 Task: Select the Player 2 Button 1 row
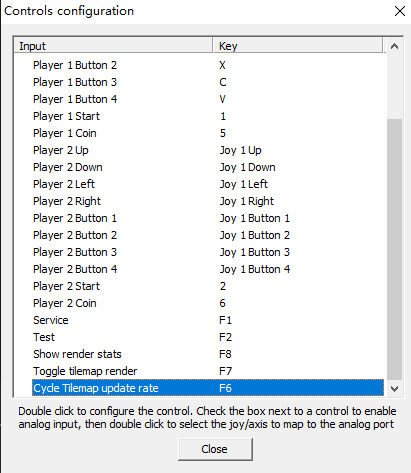point(208,218)
